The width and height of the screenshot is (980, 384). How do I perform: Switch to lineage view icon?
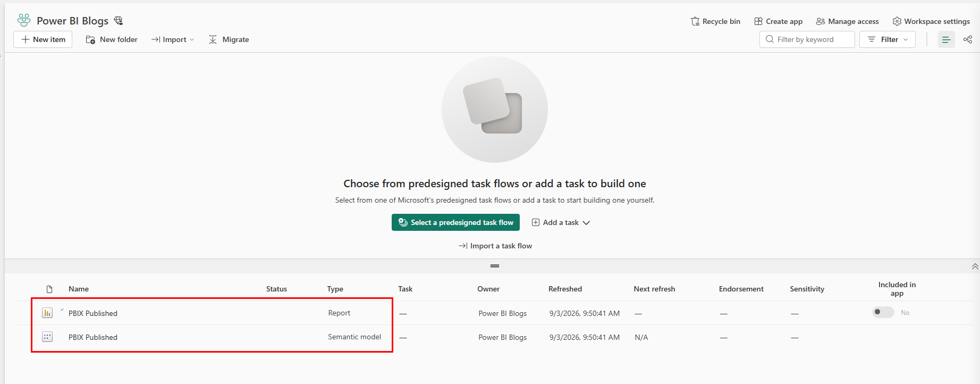click(968, 39)
